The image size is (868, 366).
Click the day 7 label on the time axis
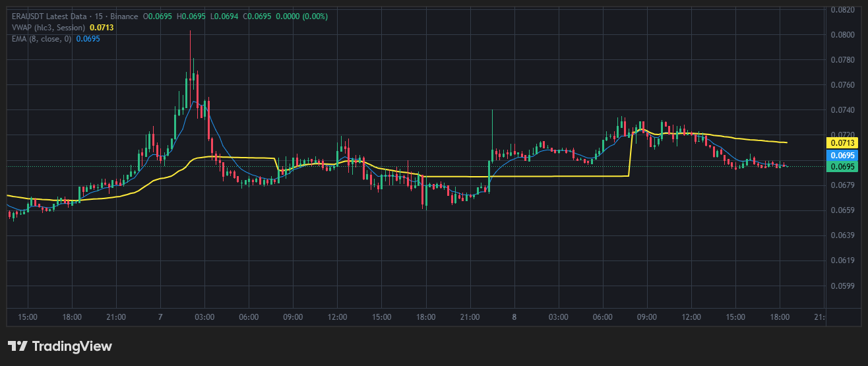click(x=160, y=317)
